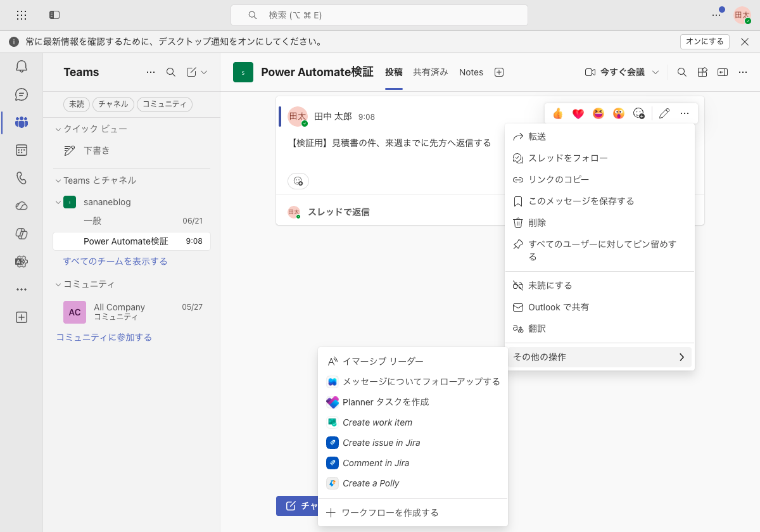Filter by 未読 chip
The image size is (760, 532).
click(77, 104)
